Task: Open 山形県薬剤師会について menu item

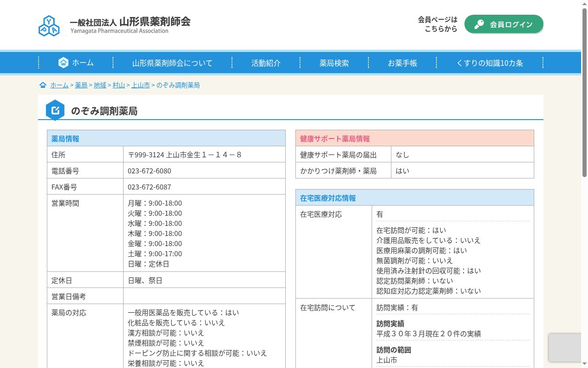Action: 172,63
